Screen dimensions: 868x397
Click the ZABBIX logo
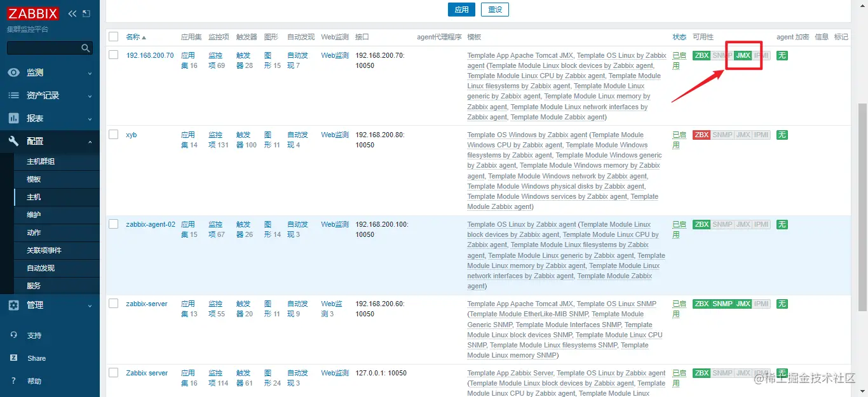pos(33,13)
